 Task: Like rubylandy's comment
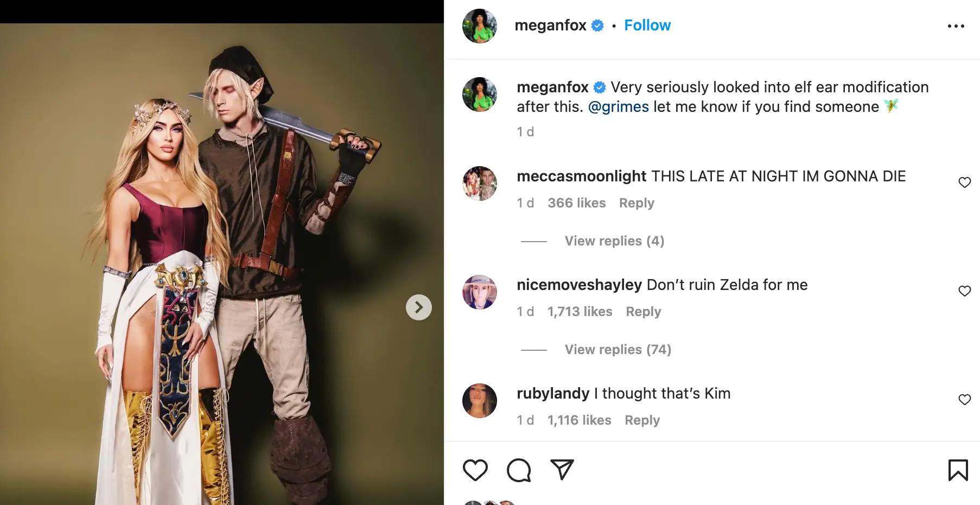click(x=964, y=400)
